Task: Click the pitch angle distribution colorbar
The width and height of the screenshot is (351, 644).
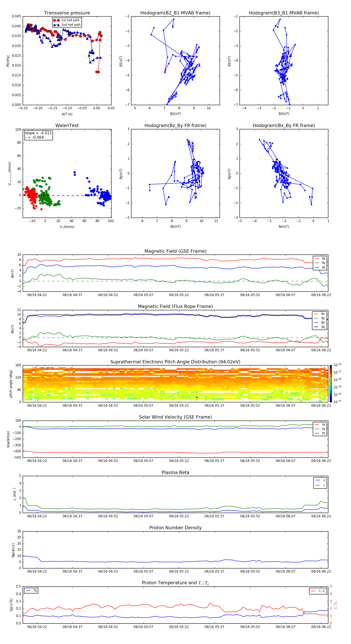Action: [x=331, y=383]
